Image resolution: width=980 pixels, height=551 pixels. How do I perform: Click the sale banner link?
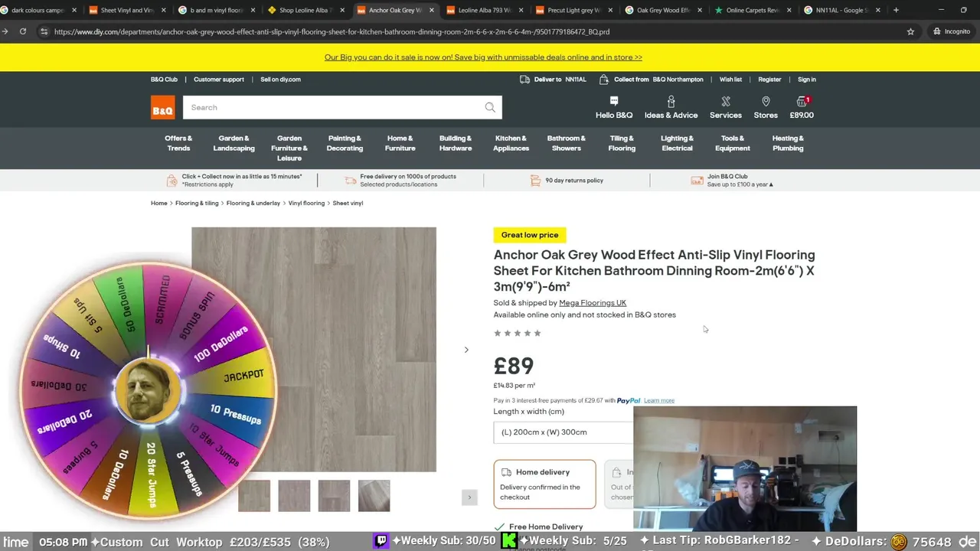pos(483,57)
